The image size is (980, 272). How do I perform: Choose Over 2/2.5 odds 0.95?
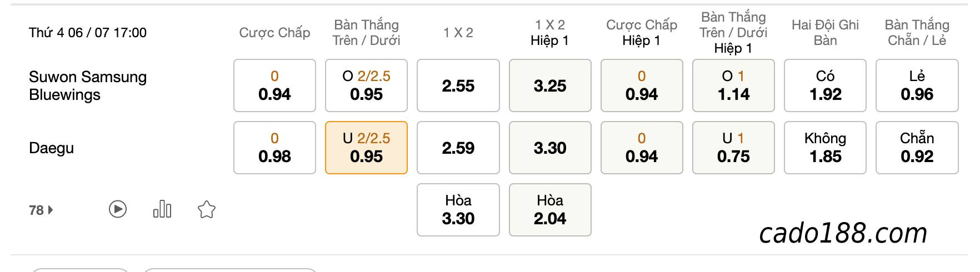click(366, 85)
